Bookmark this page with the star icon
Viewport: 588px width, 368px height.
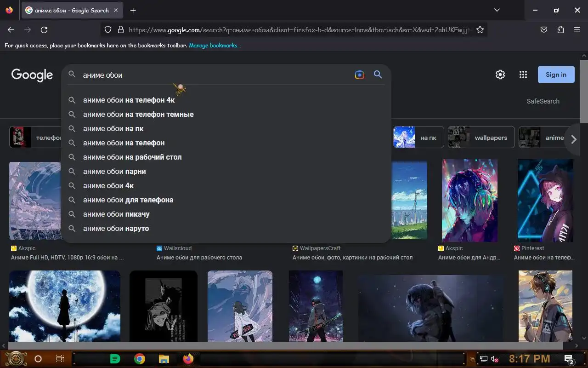[480, 29]
